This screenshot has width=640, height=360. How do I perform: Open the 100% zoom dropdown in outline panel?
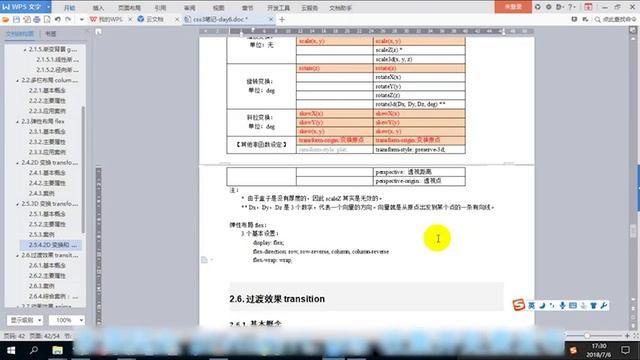coord(67,320)
